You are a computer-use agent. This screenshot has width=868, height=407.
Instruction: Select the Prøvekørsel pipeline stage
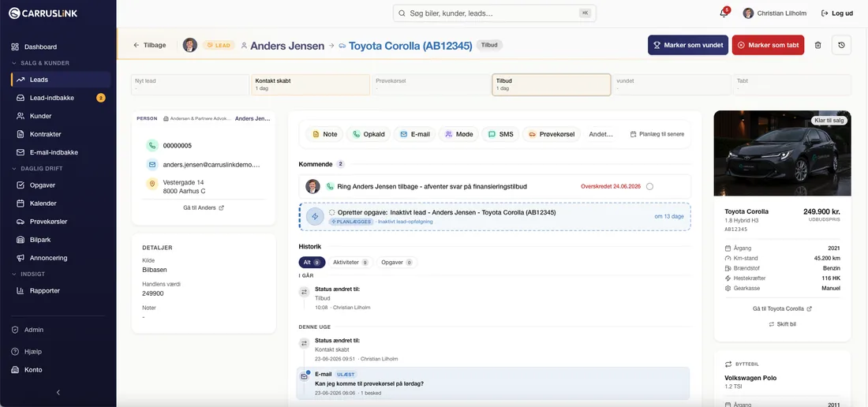click(x=431, y=84)
